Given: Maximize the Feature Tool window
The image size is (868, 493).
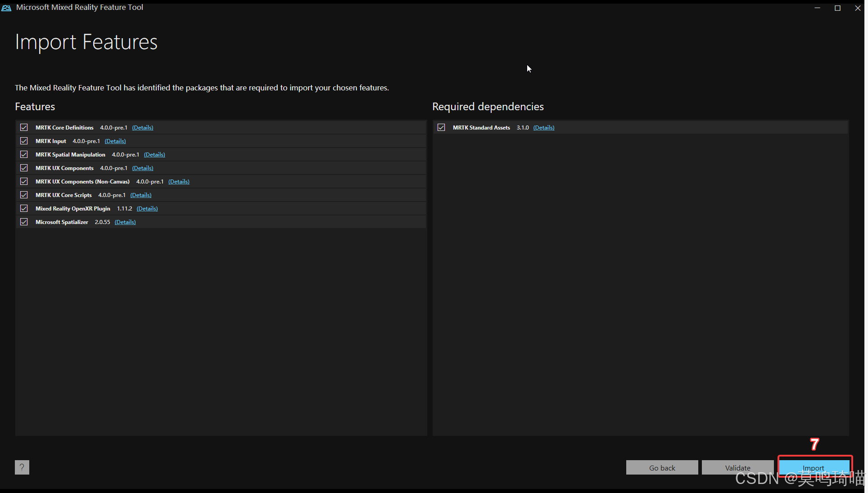Looking at the screenshot, I should 837,8.
